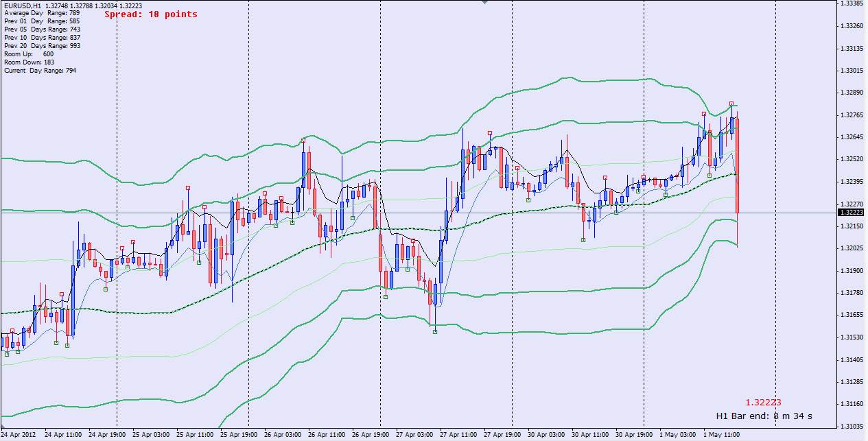Click the 1.32645 price axis label
Screen dimensions: 868x441
[852, 137]
